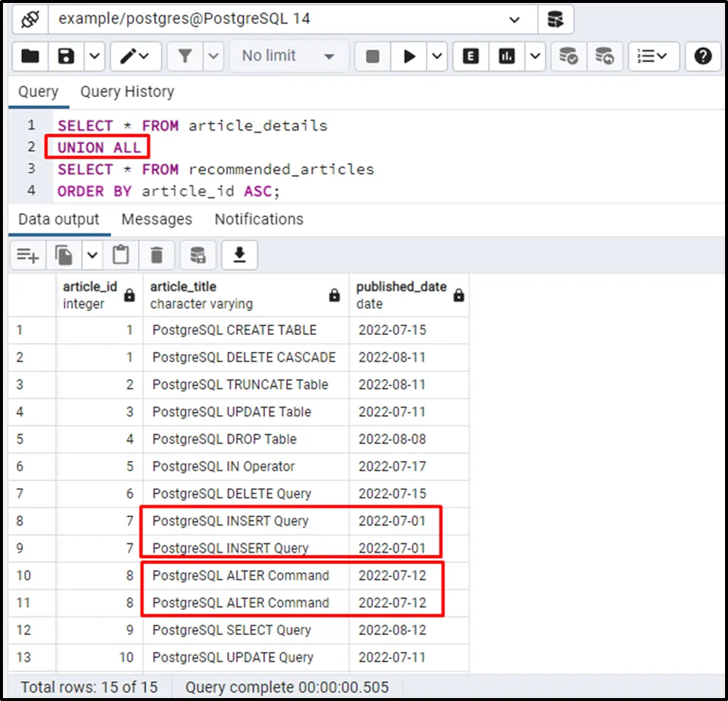Open the Notifications tab
Image resolution: width=728 pixels, height=701 pixels.
[258, 219]
